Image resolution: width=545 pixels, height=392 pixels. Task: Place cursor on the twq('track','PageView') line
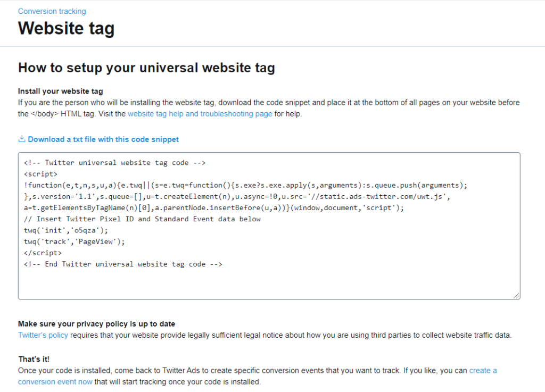click(x=74, y=241)
